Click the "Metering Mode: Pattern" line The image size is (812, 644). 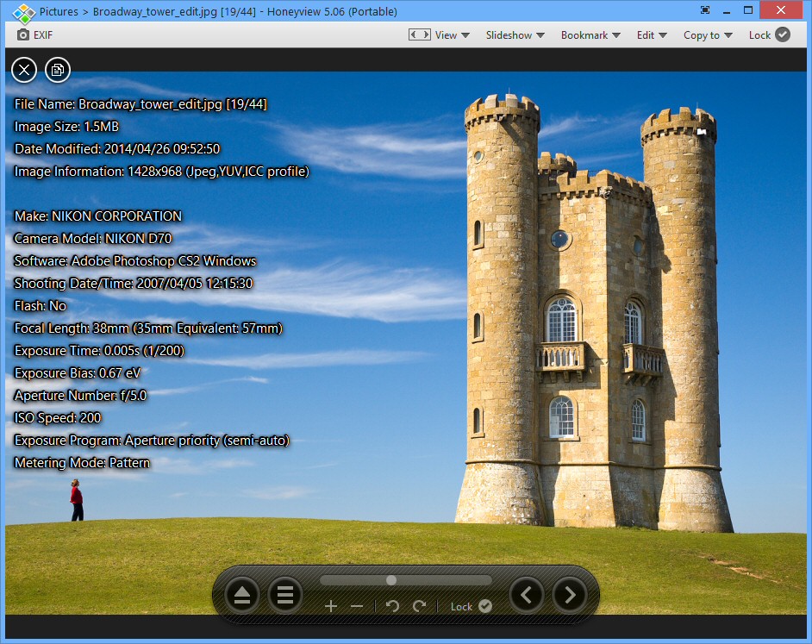click(82, 462)
